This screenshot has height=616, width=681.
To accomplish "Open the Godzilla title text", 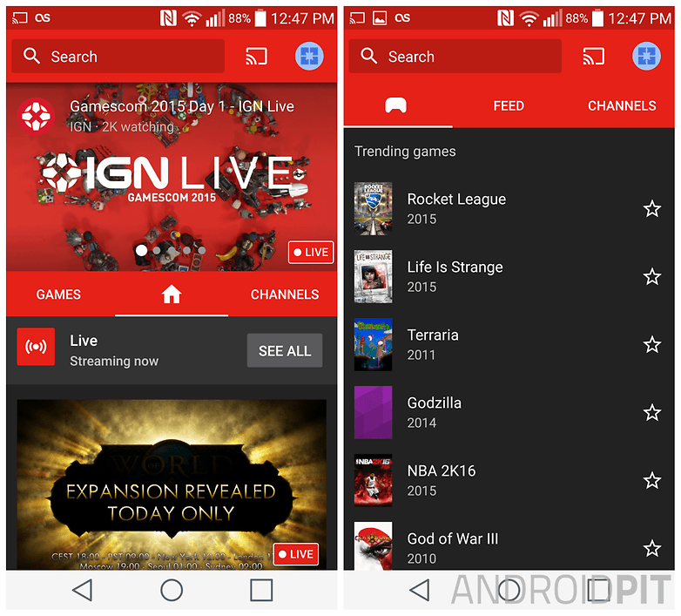I will [435, 403].
